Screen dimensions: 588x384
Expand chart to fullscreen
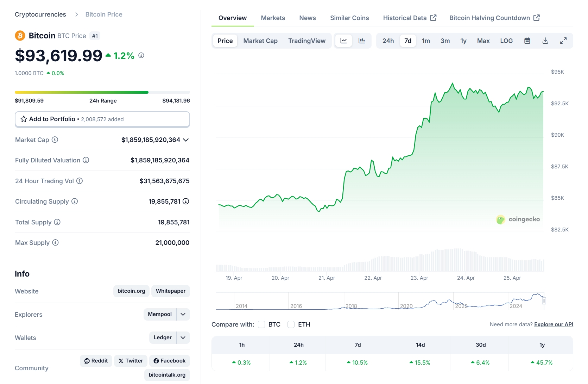(563, 41)
